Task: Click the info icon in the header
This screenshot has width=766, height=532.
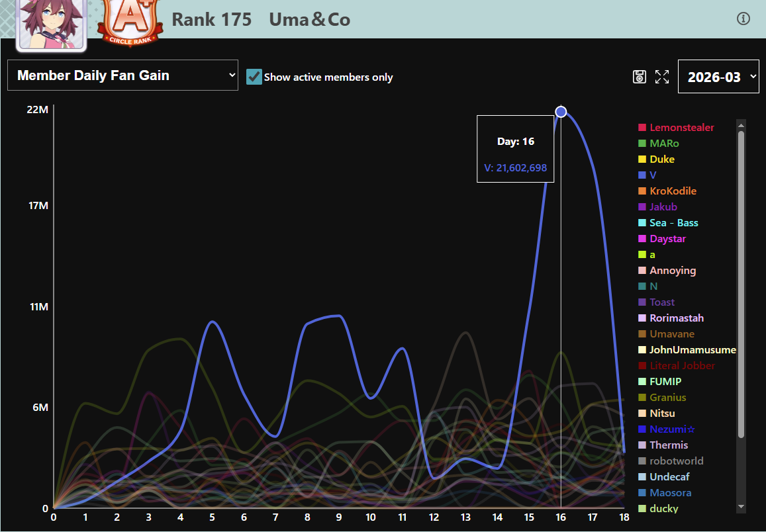Action: click(x=743, y=19)
